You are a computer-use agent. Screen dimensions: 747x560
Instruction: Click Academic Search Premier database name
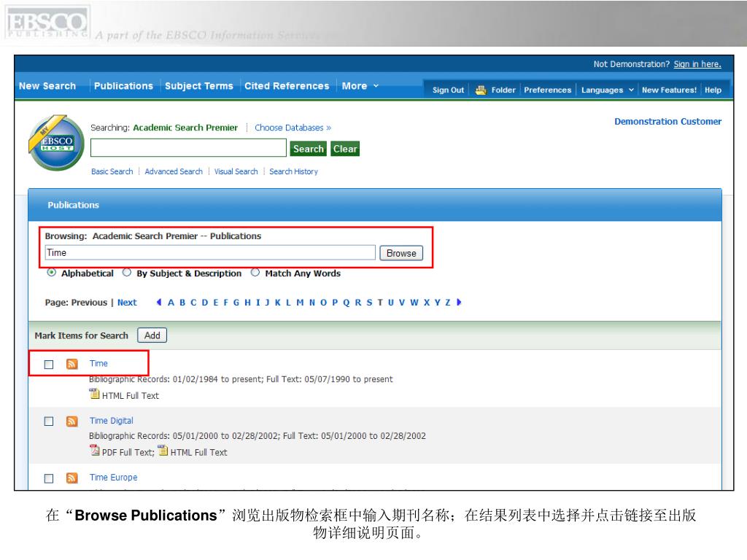[185, 128]
